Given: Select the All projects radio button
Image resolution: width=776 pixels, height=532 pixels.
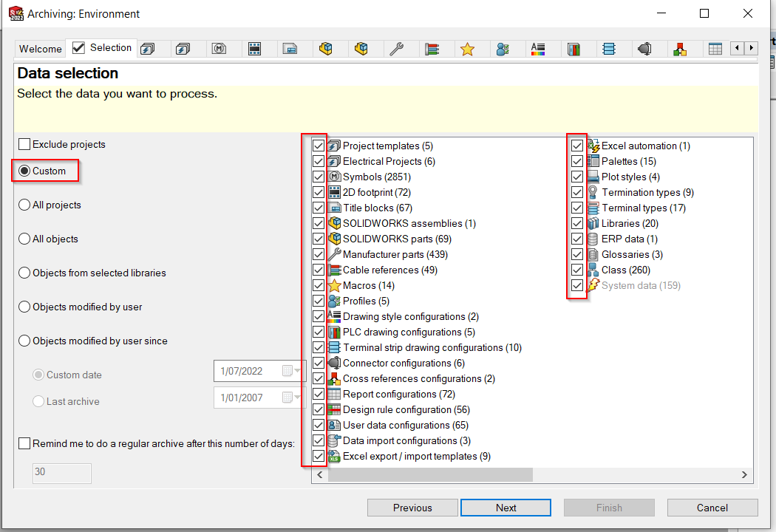Looking at the screenshot, I should click(x=25, y=205).
